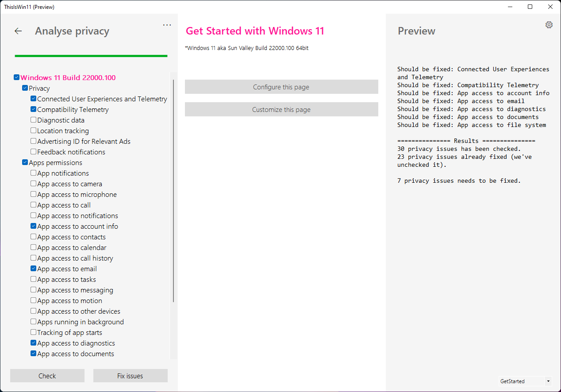
Task: Click Configure this page button
Action: (281, 87)
